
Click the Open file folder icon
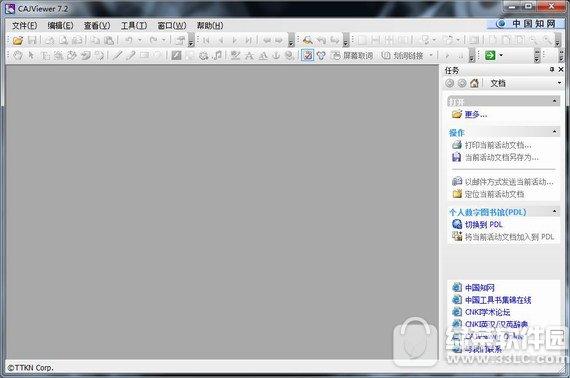point(18,40)
